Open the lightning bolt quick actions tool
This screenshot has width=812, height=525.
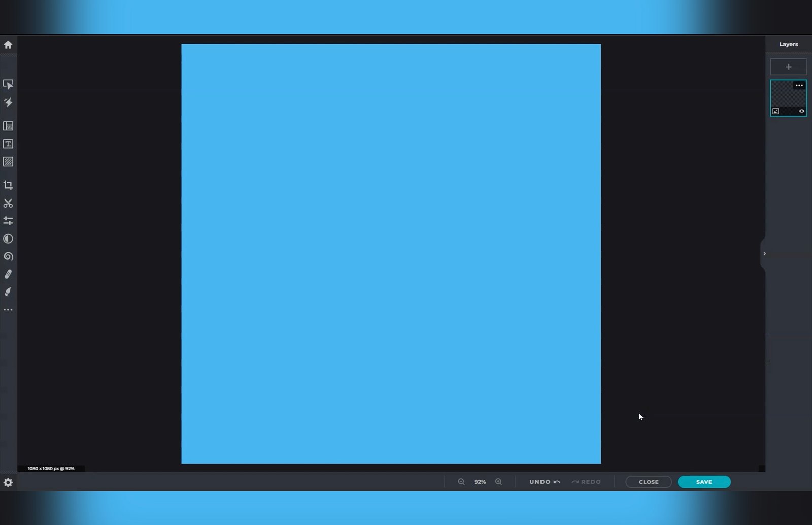tap(8, 103)
